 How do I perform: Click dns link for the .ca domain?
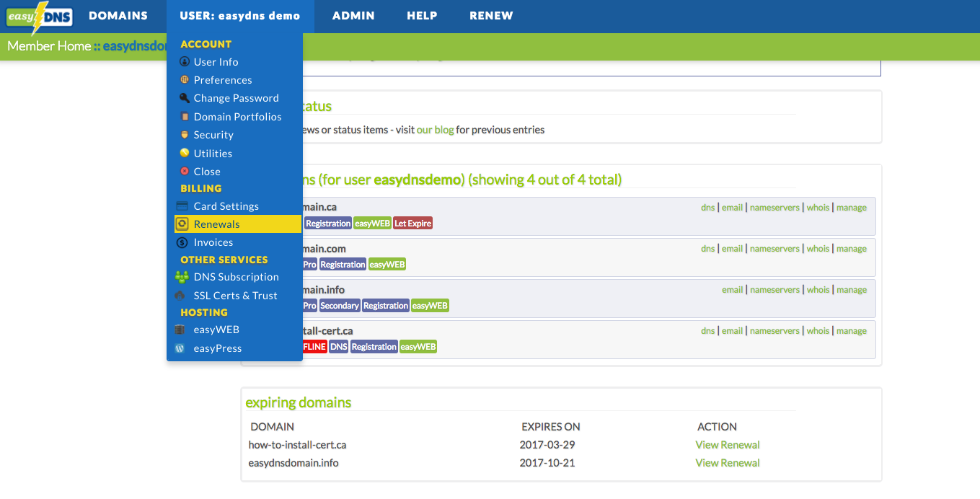pos(707,207)
